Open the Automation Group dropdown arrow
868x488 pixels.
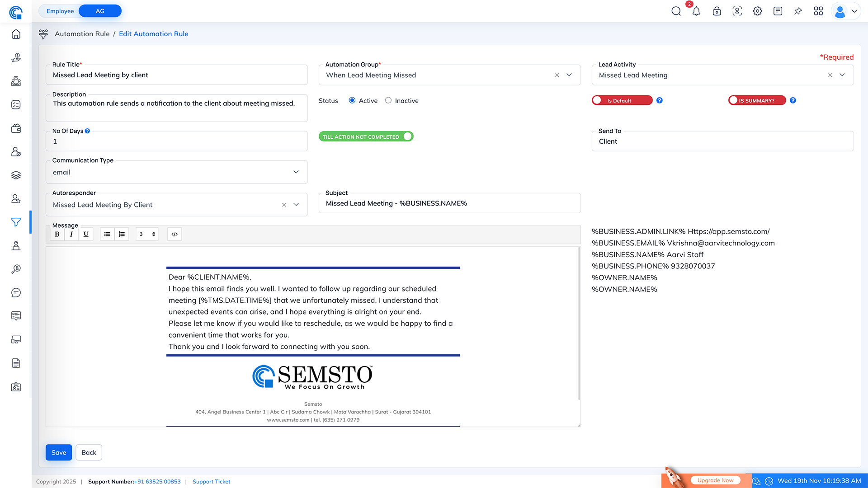(x=569, y=75)
